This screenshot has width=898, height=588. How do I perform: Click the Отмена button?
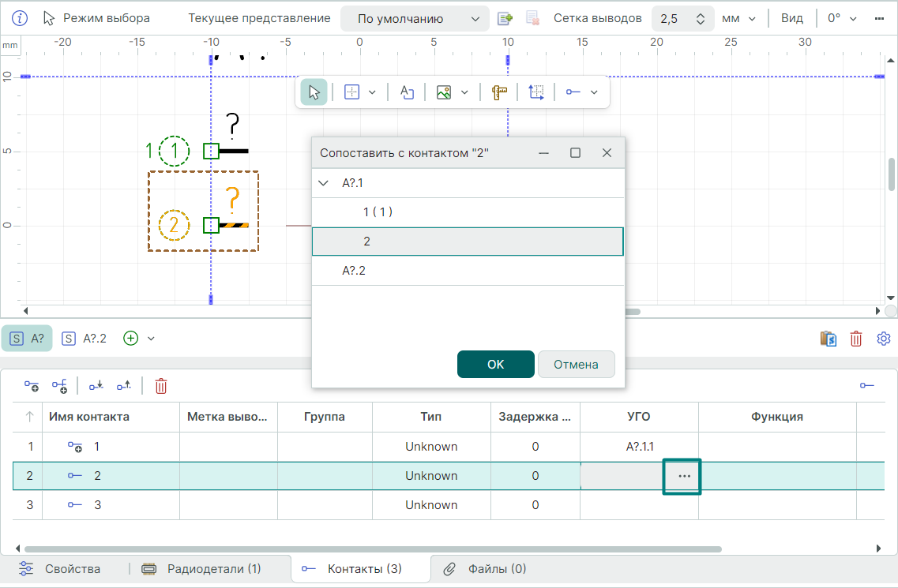click(576, 365)
